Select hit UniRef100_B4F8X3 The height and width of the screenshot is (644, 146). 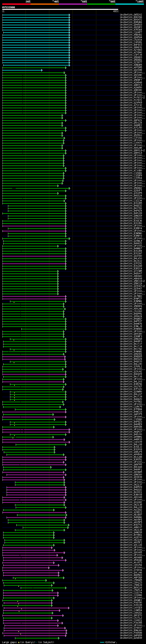(x=131, y=45)
